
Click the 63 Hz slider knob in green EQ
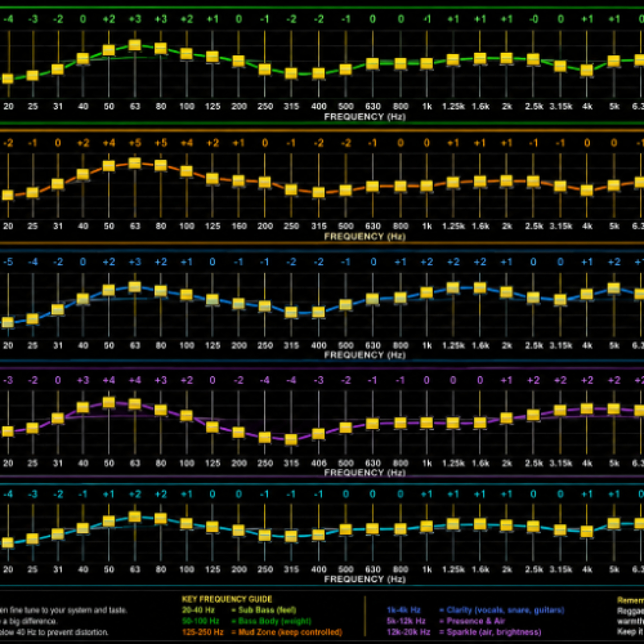pyautogui.click(x=135, y=45)
